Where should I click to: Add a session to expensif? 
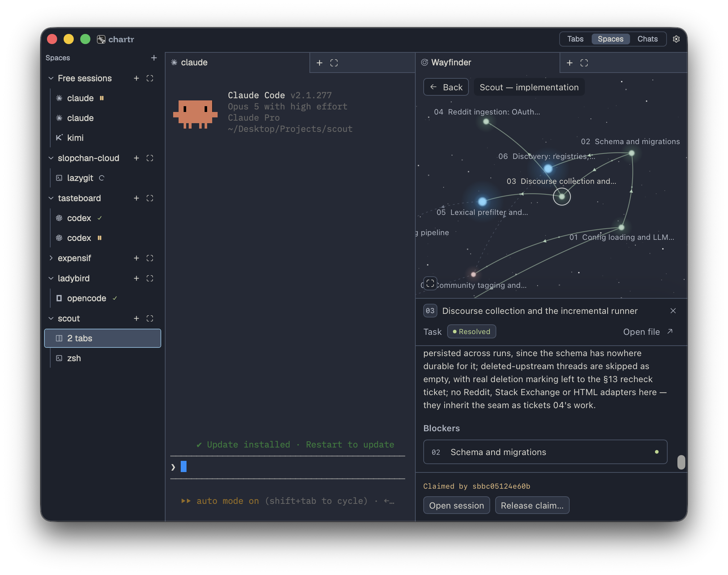[136, 258]
